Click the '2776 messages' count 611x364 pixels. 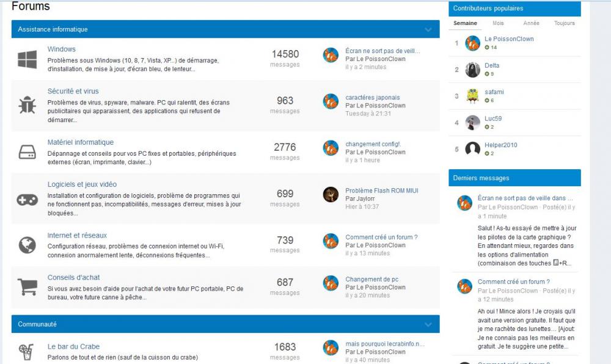[x=285, y=151]
